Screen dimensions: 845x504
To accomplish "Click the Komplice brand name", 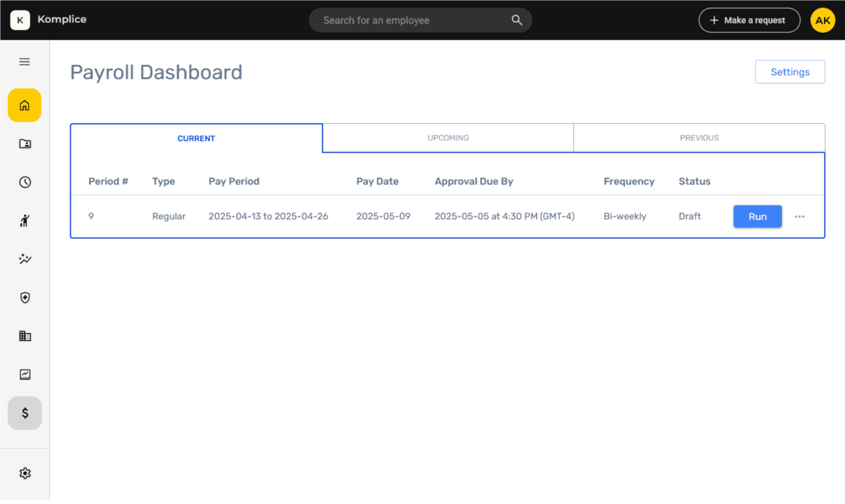I will [x=62, y=19].
